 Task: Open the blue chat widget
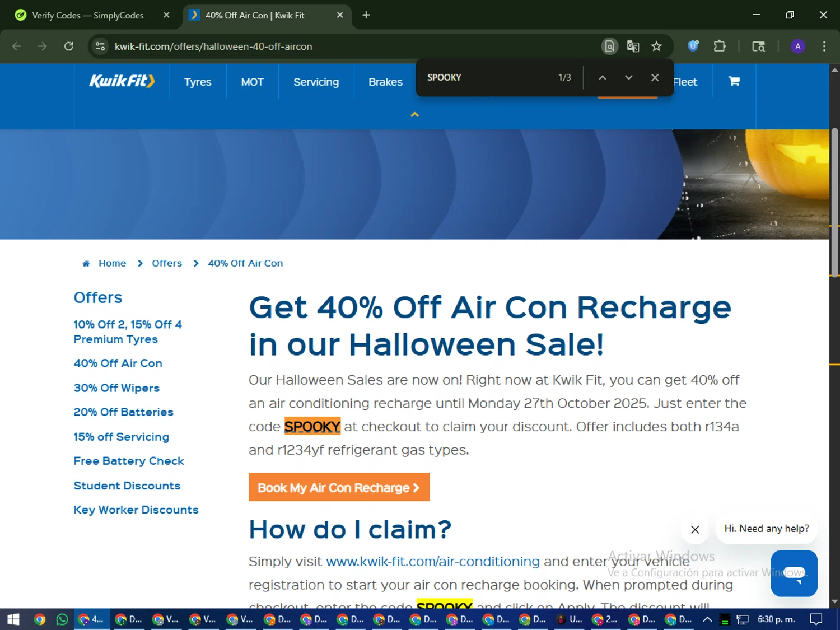794,573
